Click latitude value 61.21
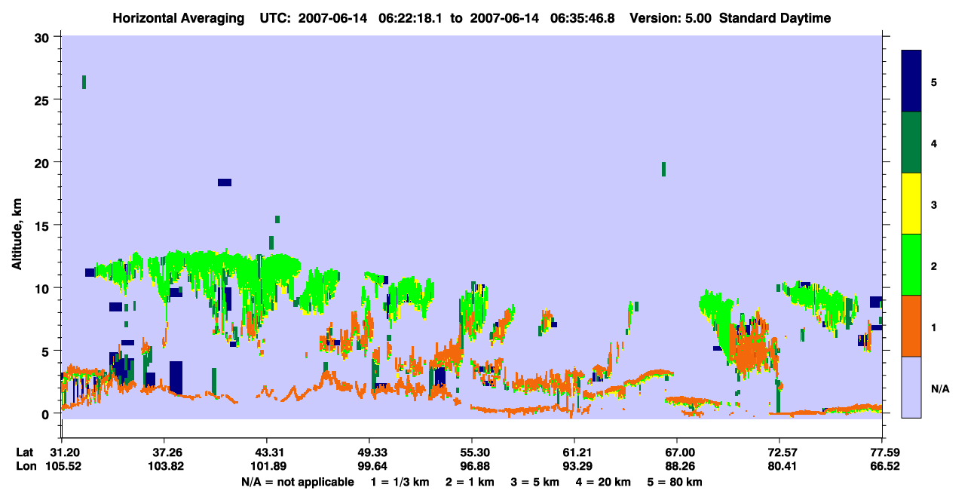 (x=574, y=452)
